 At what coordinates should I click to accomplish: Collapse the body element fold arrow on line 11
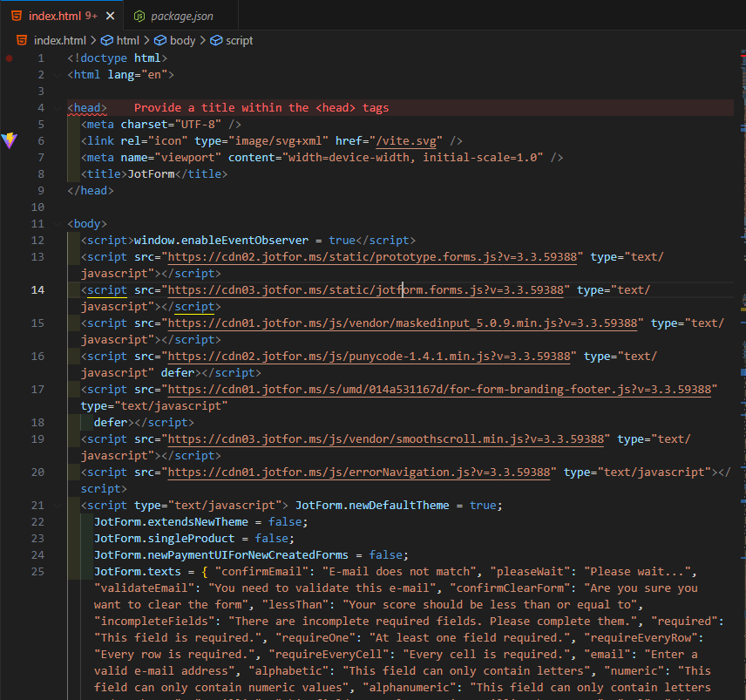[x=58, y=224]
